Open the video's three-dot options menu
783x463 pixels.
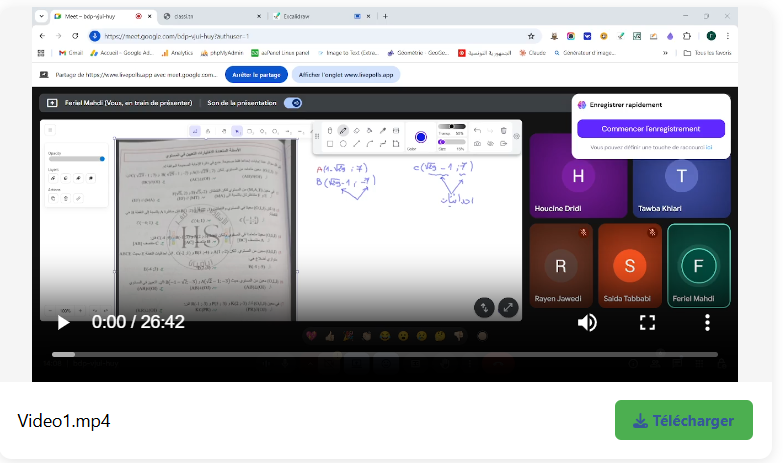[707, 322]
